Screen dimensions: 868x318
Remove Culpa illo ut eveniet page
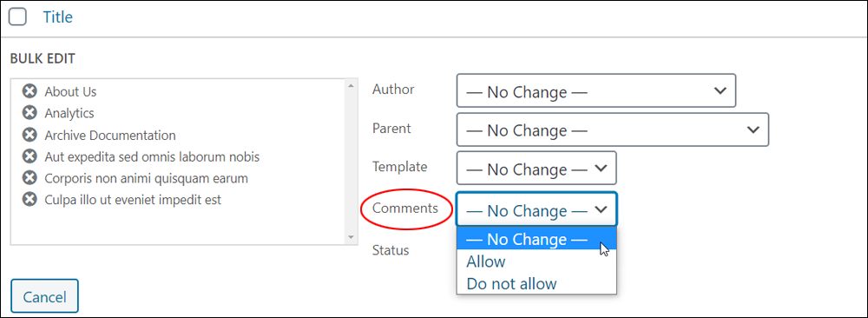30,200
